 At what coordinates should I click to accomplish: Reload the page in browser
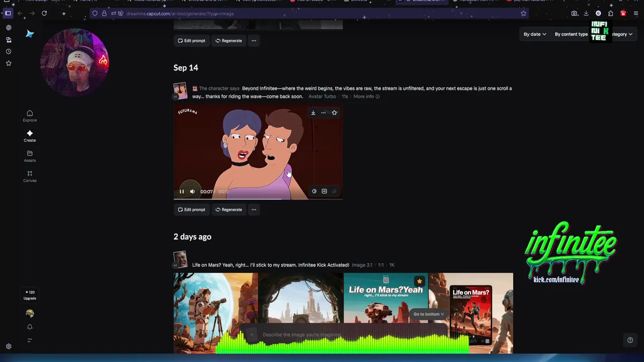(44, 14)
